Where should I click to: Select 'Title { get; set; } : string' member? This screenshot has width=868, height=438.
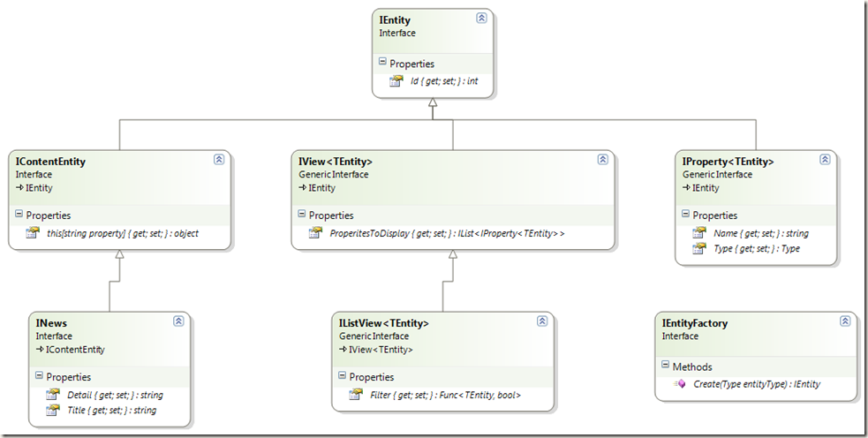click(112, 411)
